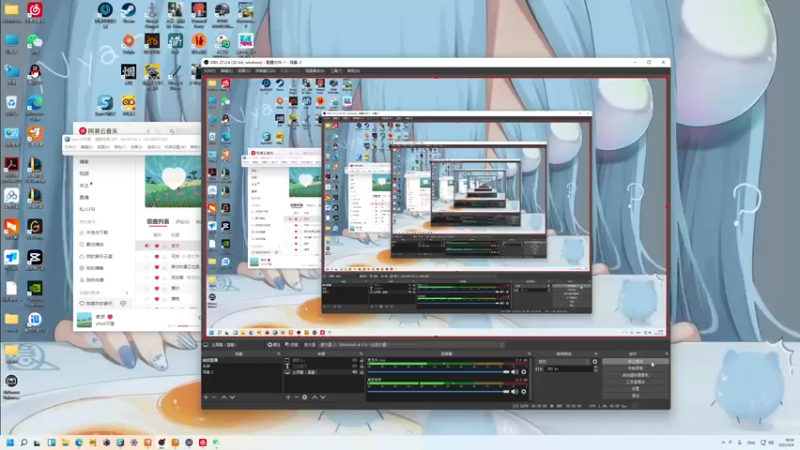Toggle visibility of the text source row

(x=355, y=366)
